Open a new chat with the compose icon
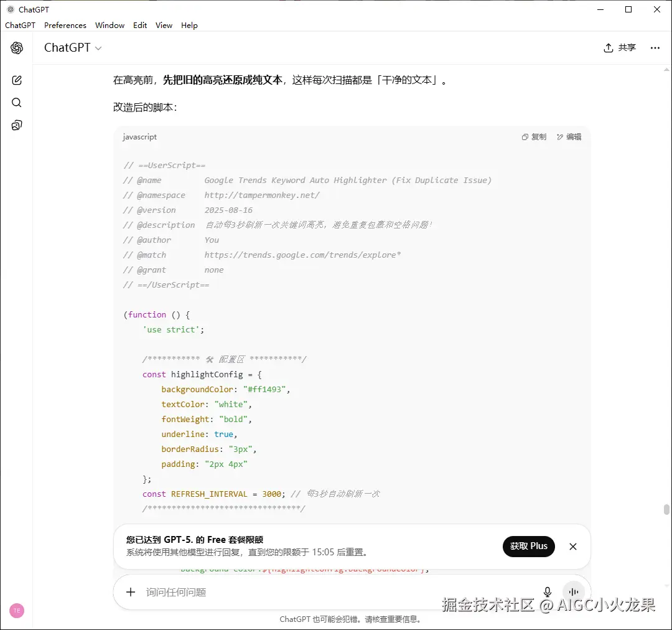This screenshot has height=630, width=672. 16,80
